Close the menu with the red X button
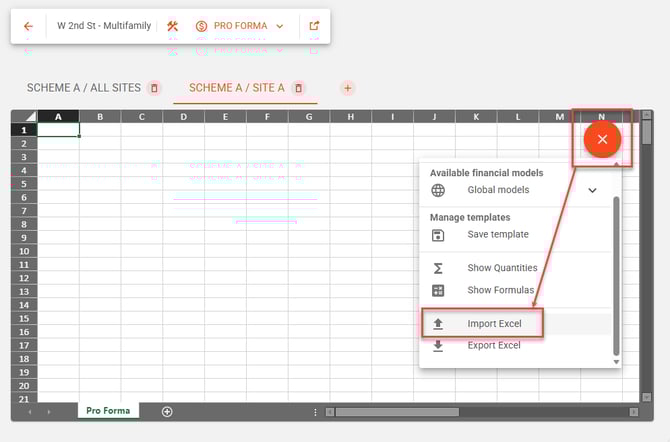 point(602,140)
